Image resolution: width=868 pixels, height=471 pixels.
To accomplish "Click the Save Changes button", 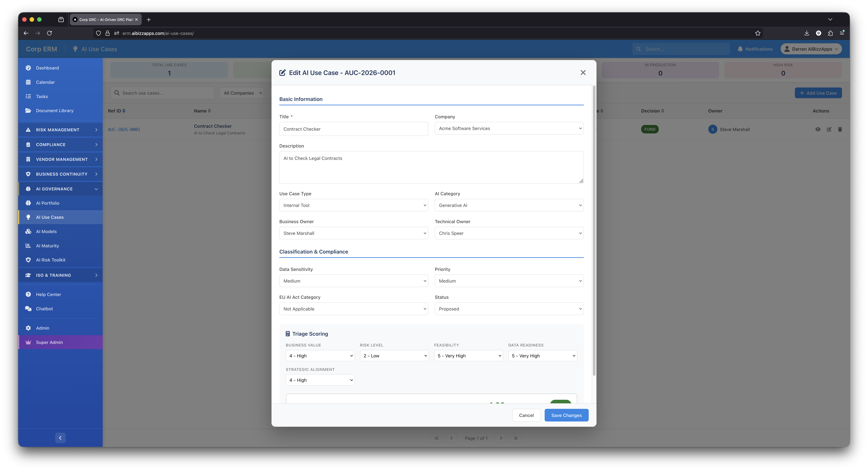I will click(566, 415).
